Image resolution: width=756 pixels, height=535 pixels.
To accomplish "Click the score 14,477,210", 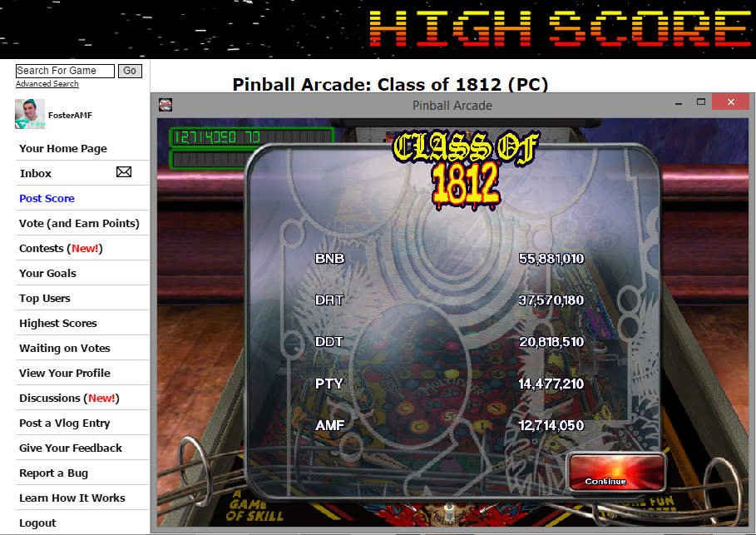I will point(551,384).
